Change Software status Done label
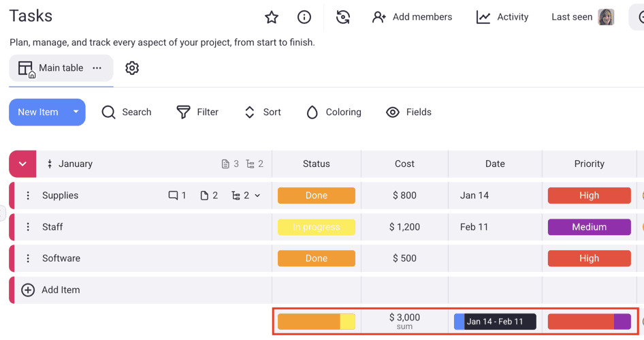644x340 pixels. pos(317,258)
